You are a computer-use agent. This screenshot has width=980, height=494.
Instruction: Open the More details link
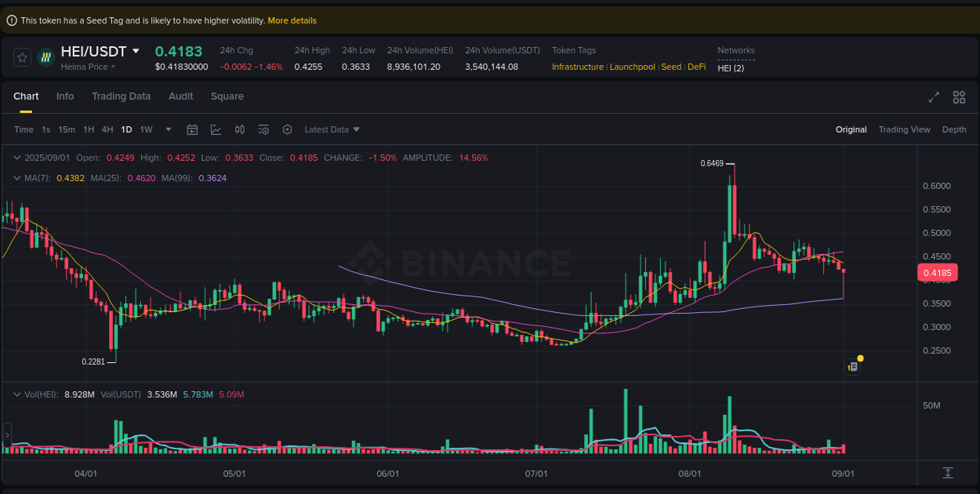(x=292, y=20)
